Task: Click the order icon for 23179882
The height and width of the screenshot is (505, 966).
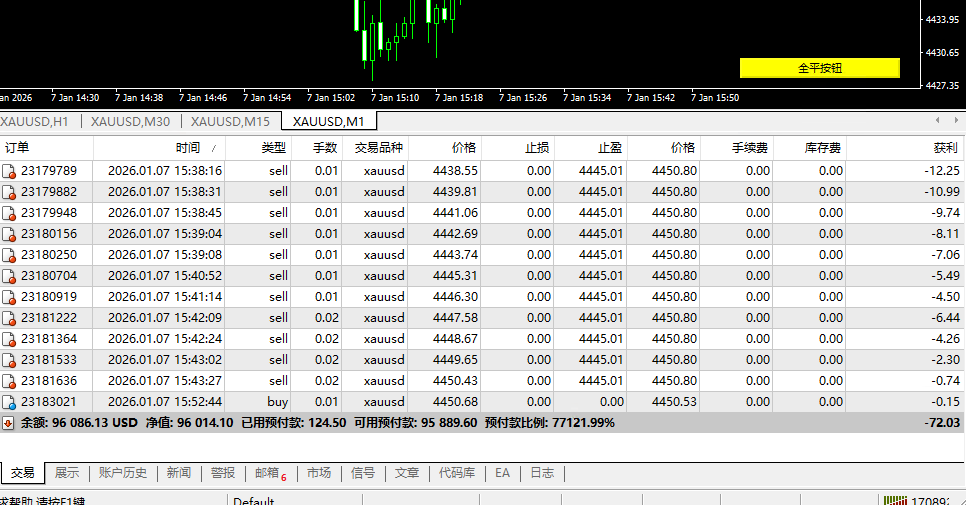Action: [x=9, y=192]
